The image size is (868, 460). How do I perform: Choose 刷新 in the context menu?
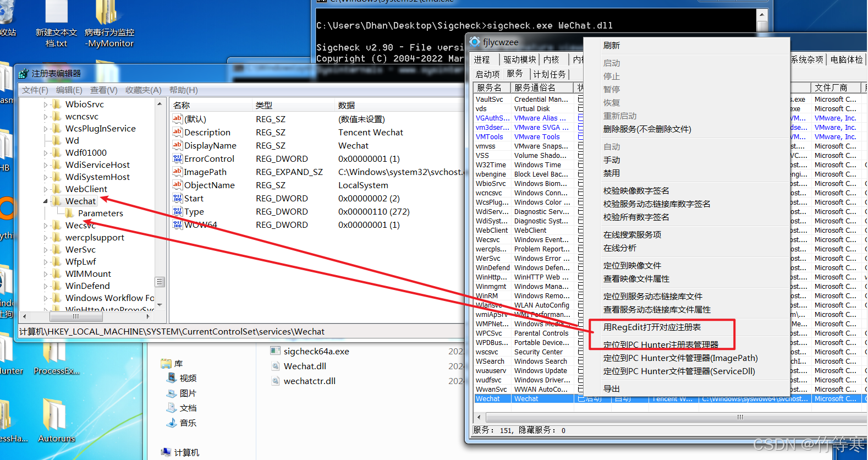612,46
